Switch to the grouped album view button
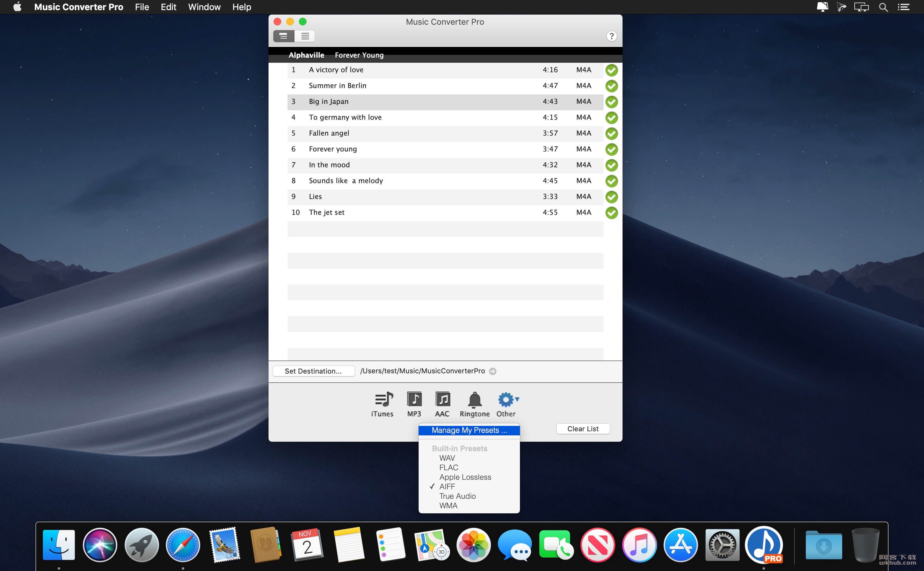 283,36
